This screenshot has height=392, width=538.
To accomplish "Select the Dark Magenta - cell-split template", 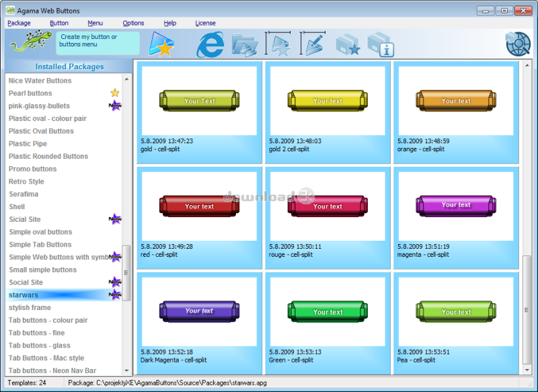I will [199, 323].
